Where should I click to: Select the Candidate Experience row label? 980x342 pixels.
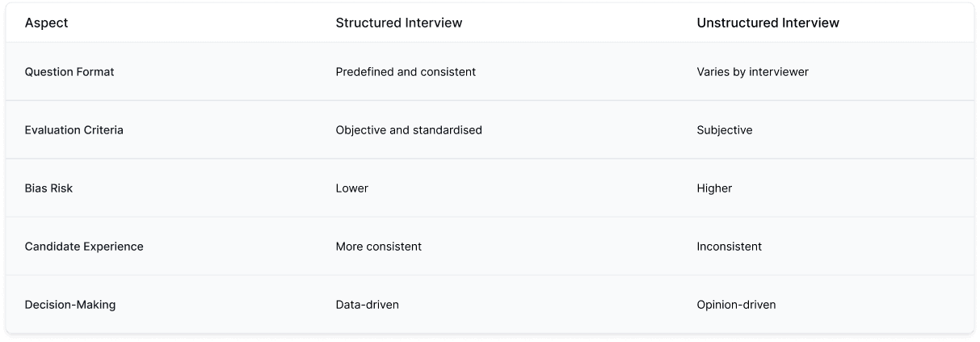(x=84, y=247)
